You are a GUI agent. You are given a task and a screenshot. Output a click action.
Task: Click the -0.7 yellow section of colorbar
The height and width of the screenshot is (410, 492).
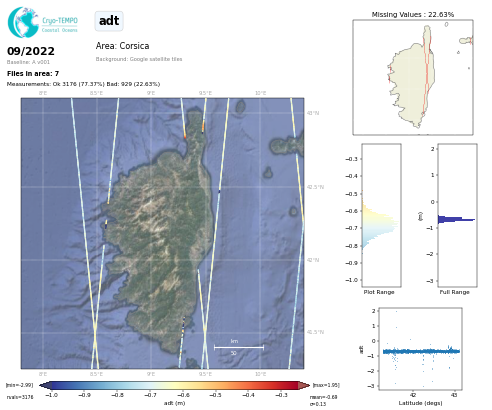(150, 385)
